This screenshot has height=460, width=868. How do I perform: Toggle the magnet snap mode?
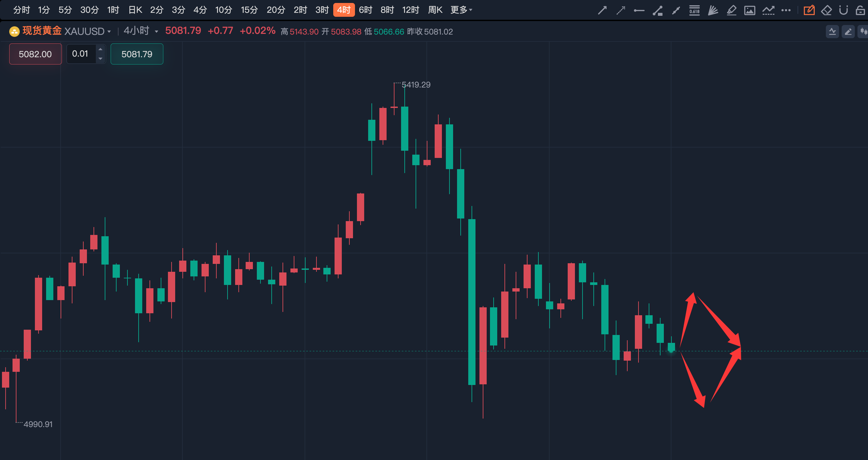[843, 10]
